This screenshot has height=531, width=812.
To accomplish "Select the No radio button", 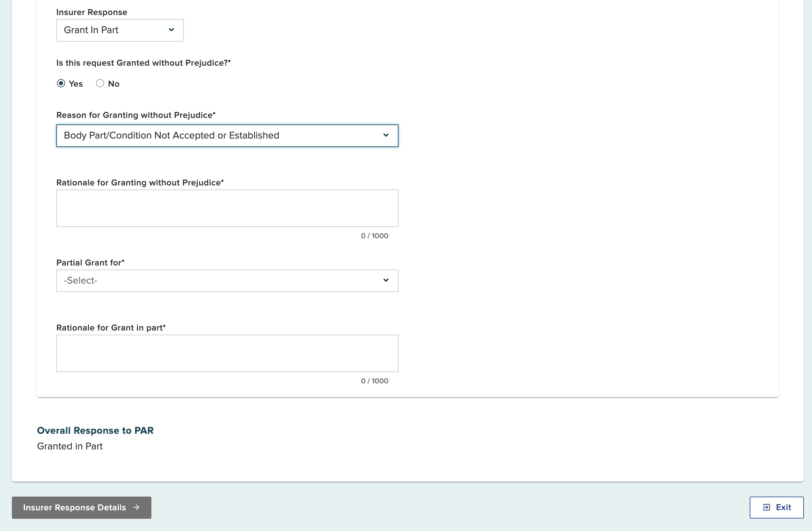I will coord(100,83).
